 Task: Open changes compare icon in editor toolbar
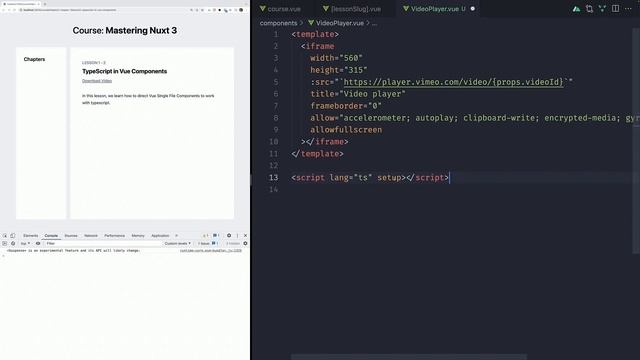(589, 9)
